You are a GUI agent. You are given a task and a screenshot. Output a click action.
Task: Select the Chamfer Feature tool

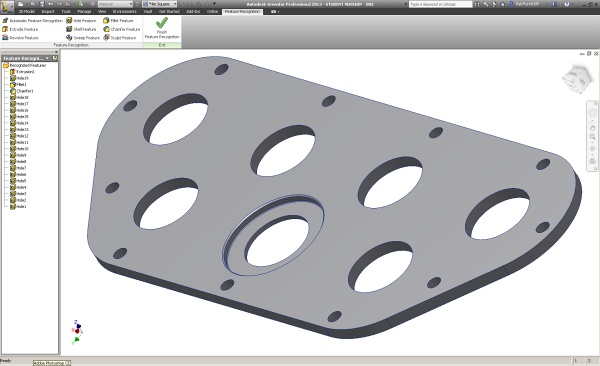pos(122,29)
